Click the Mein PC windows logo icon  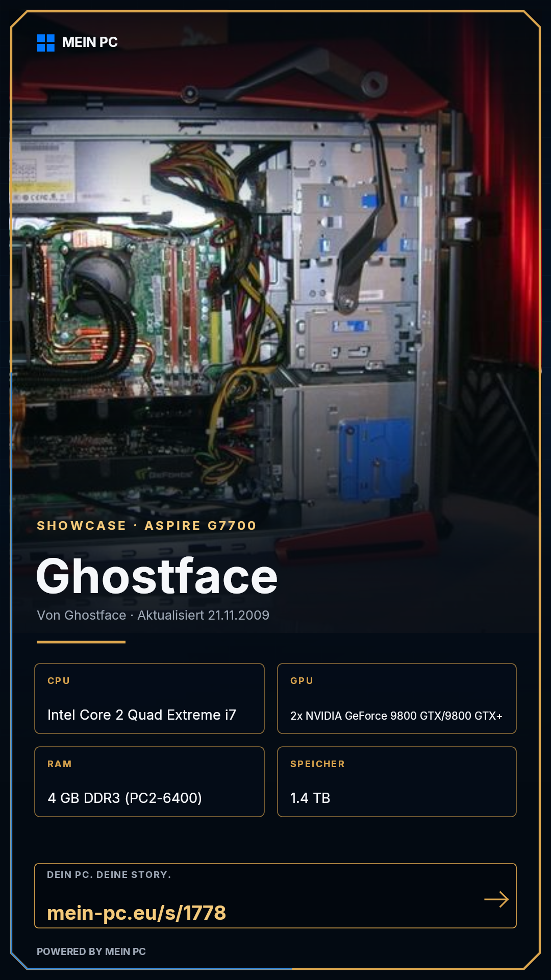click(46, 43)
